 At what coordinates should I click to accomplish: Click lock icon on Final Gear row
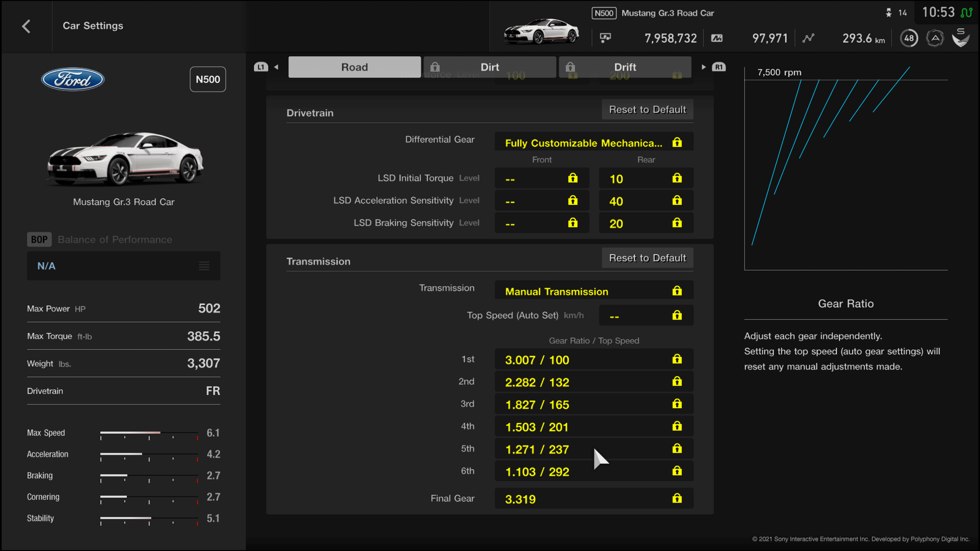[677, 498]
